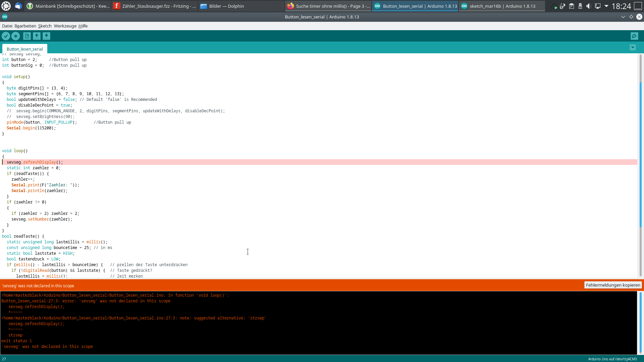Open the Serial Monitor magnifier icon
This screenshot has width=644, height=362.
pyautogui.click(x=634, y=36)
